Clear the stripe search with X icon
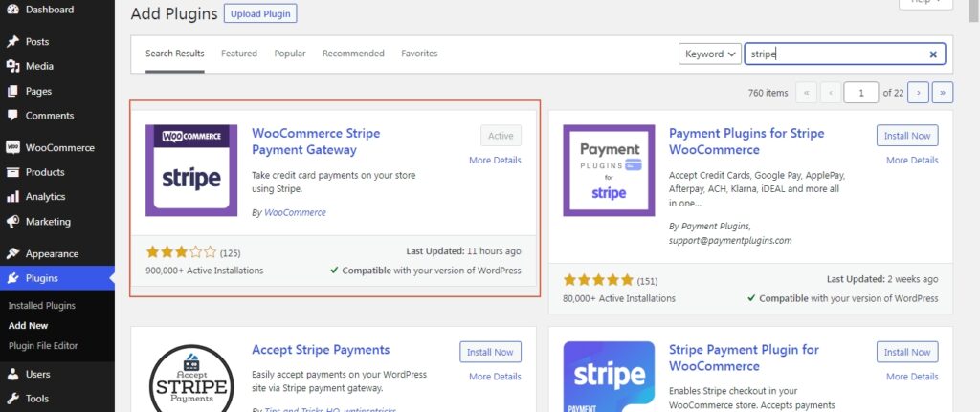This screenshot has height=412, width=980. click(x=933, y=54)
